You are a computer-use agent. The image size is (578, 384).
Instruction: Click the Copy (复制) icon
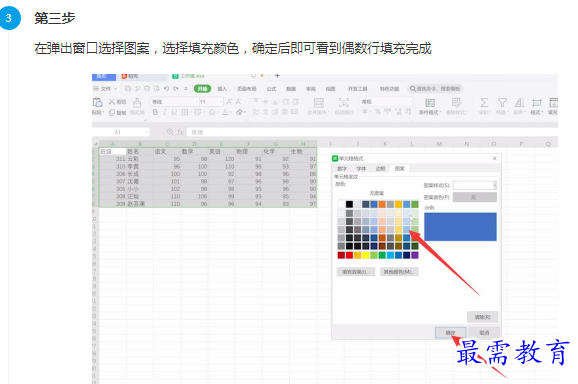tap(112, 112)
